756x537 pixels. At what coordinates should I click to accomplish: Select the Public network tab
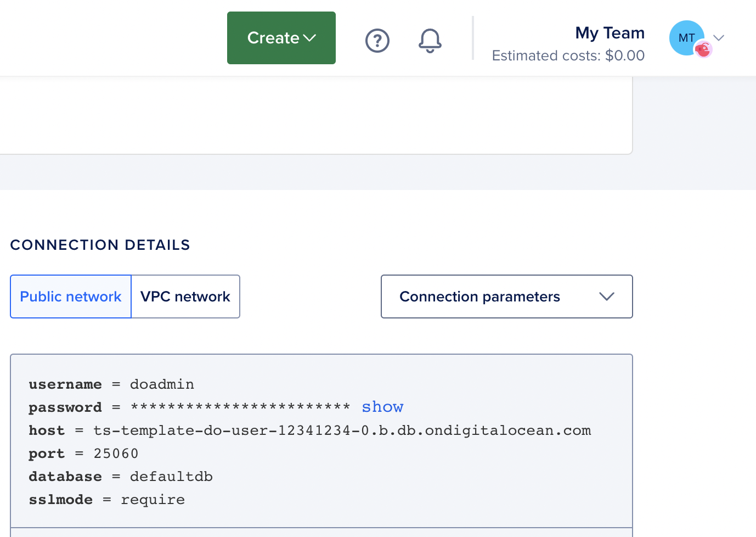(71, 297)
